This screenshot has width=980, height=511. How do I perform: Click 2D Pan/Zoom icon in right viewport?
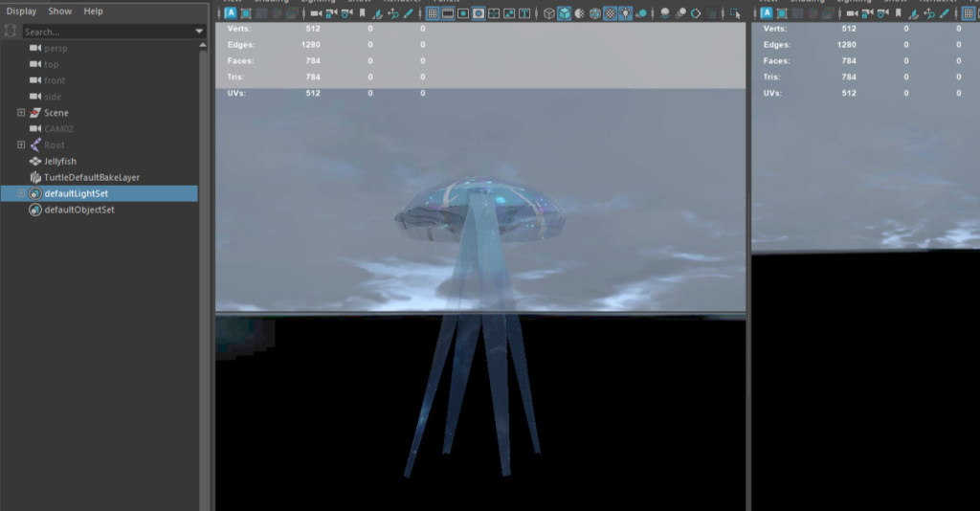click(929, 13)
